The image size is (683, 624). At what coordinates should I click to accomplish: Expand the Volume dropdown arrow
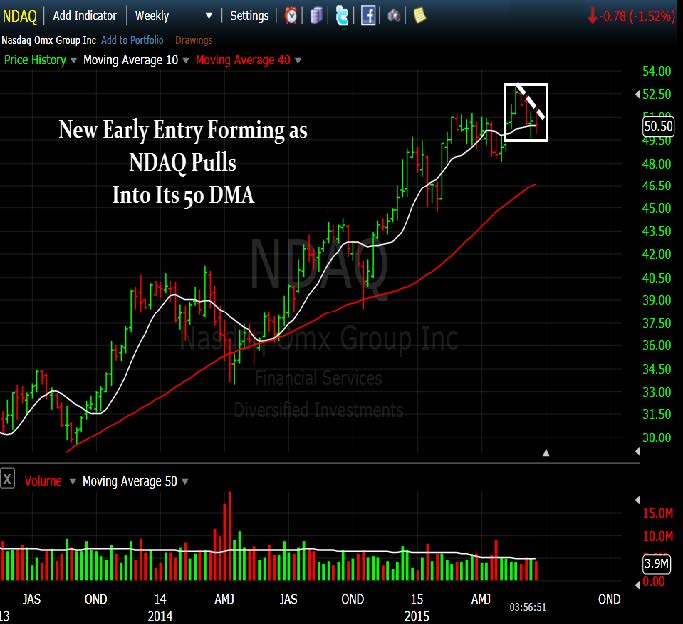[73, 481]
